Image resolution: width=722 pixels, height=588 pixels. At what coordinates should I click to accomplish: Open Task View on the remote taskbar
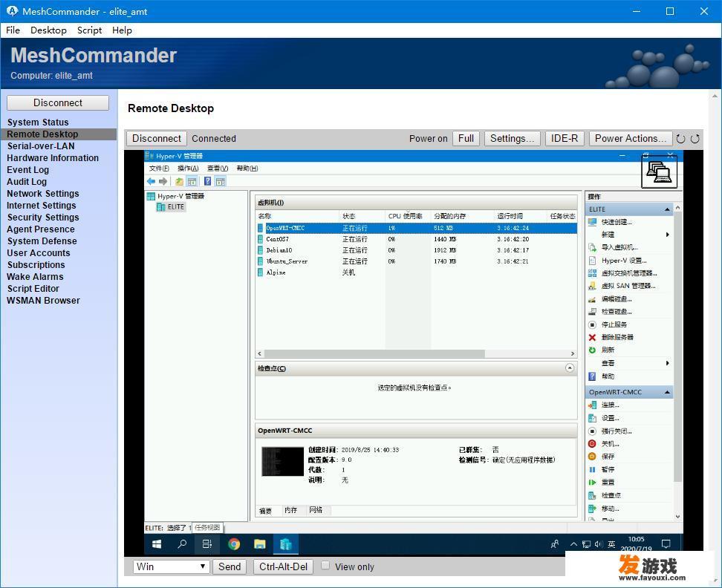[x=207, y=544]
